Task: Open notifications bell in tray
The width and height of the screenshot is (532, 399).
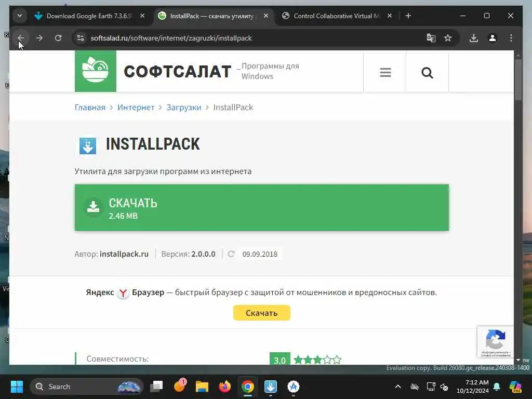Action: point(497,387)
